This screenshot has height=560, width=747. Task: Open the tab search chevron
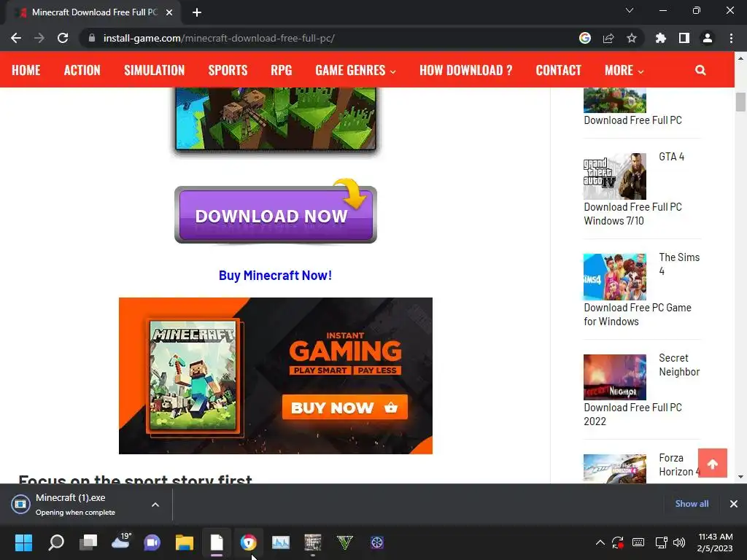click(x=630, y=10)
